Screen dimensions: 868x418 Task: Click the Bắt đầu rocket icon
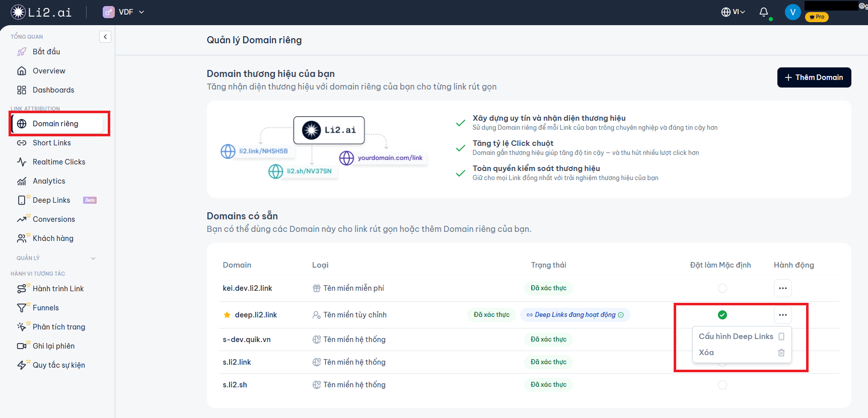(22, 52)
